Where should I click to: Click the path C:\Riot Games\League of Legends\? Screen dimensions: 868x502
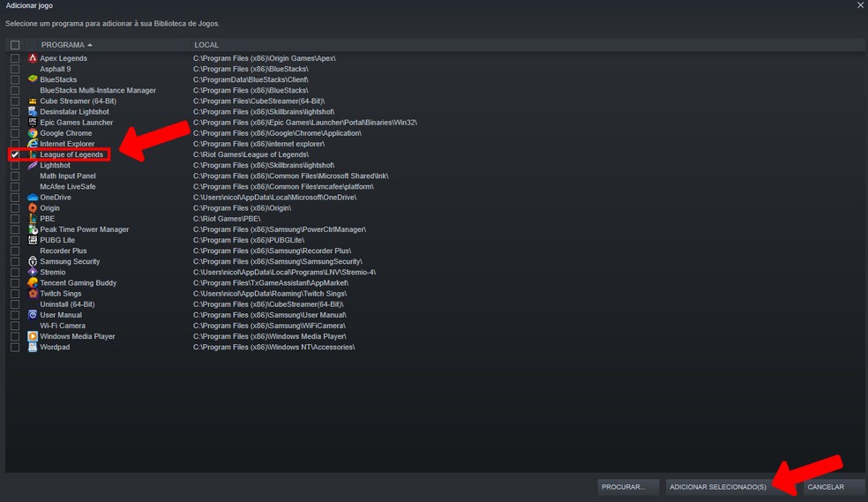[251, 154]
